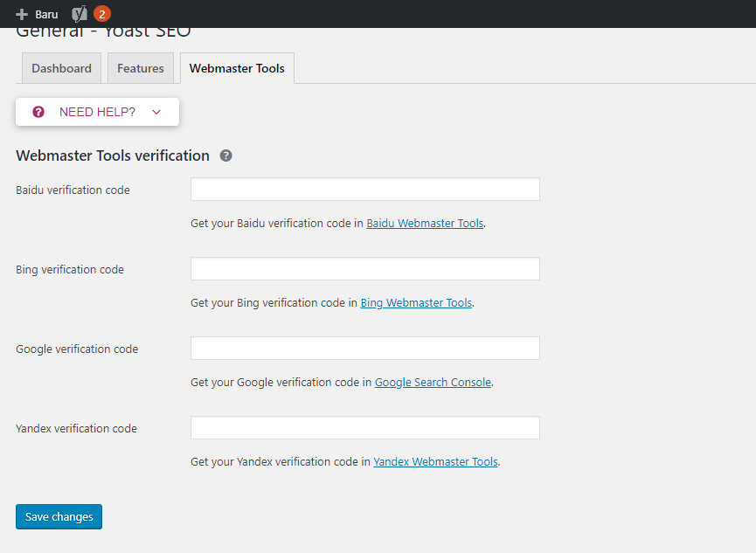Open the Baidu Webmaster Tools link
The width and height of the screenshot is (756, 553).
coord(425,224)
